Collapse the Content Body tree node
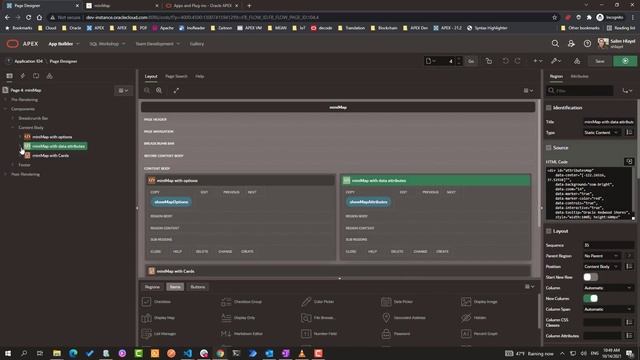Viewport: 640px width, 360px height. click(13, 127)
